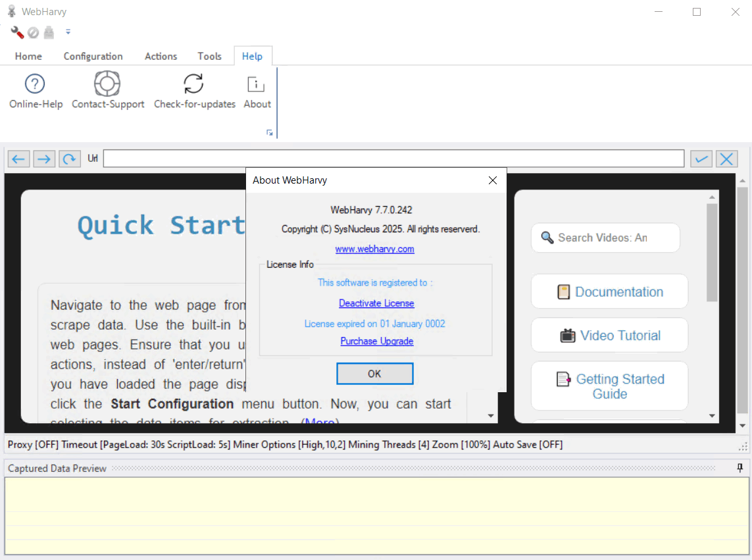
Task: Click the grey stop circle icon in quick access toolbar
Action: pos(33,33)
